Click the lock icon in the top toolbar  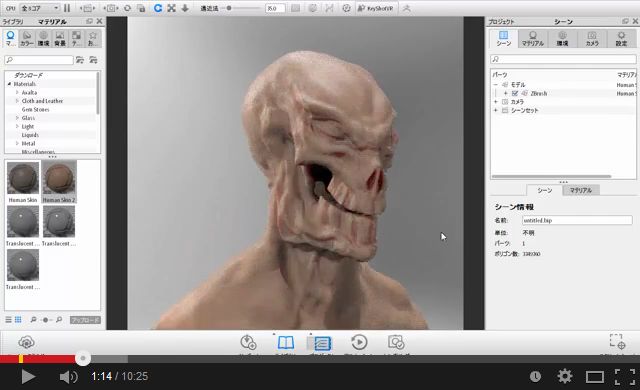[141, 8]
